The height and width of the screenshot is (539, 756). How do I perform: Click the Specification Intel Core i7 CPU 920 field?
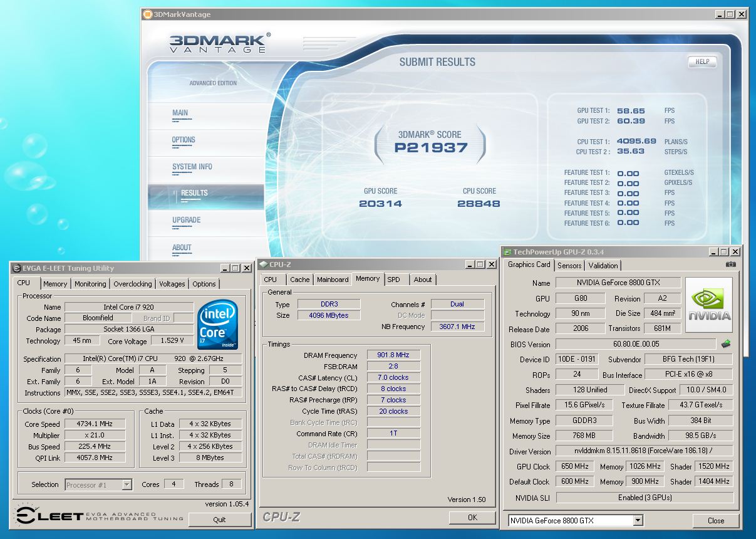(153, 359)
